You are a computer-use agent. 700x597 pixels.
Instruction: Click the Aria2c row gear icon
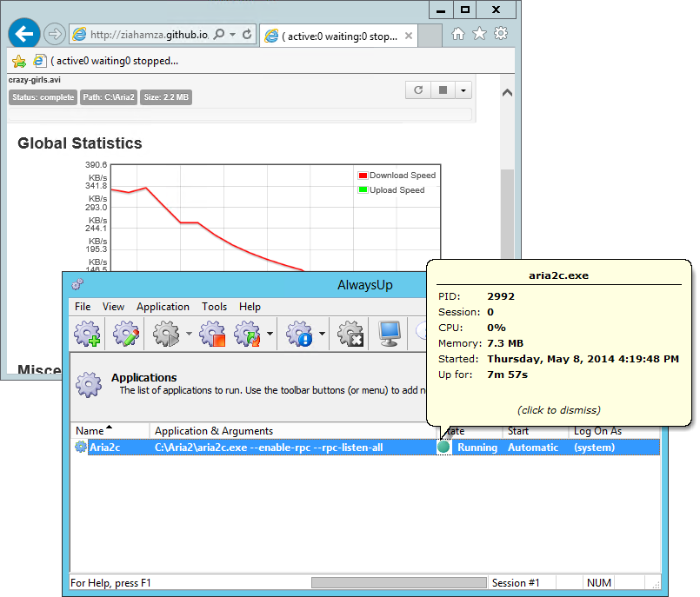click(x=80, y=447)
